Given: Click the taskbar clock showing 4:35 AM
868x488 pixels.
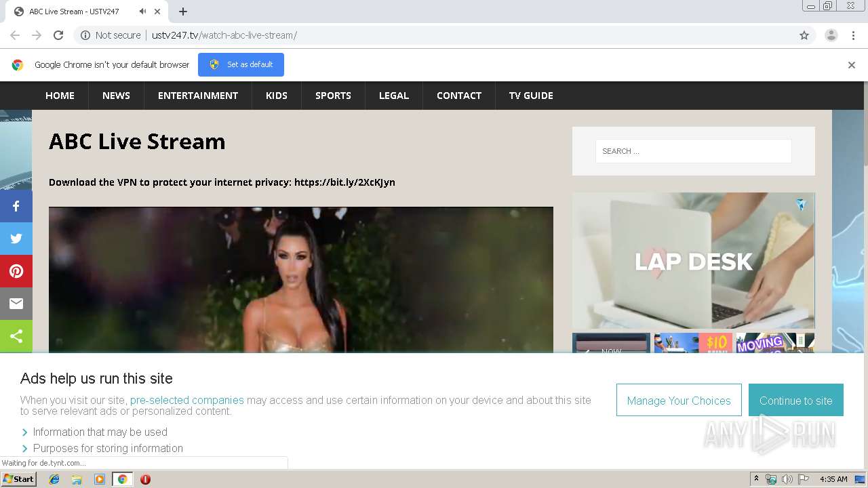Looking at the screenshot, I should (x=833, y=479).
